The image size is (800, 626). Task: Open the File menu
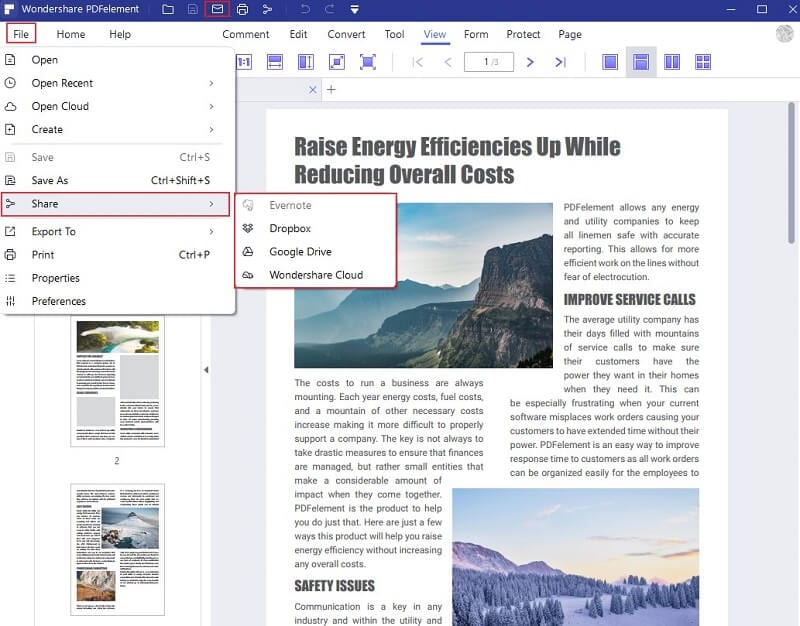(x=21, y=34)
